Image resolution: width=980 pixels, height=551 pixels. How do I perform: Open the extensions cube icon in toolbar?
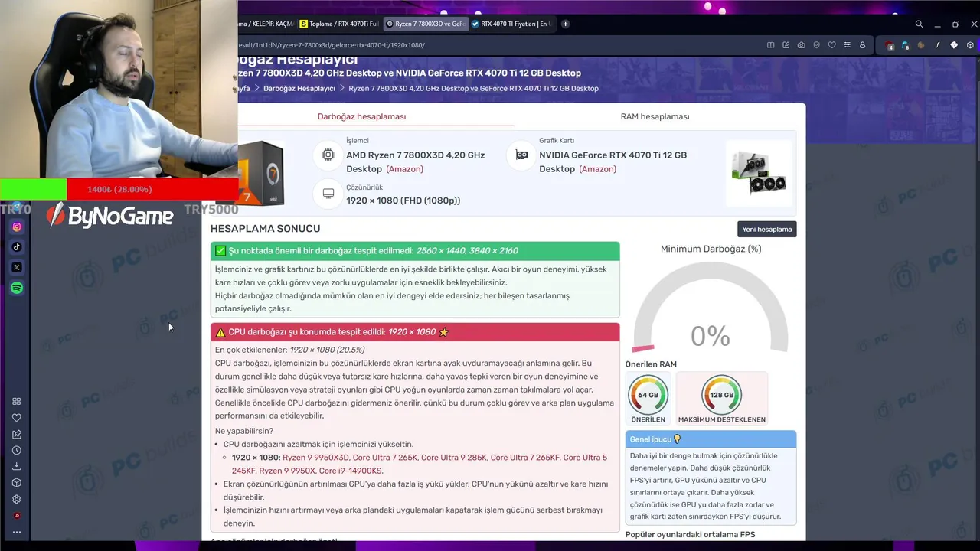pos(970,45)
